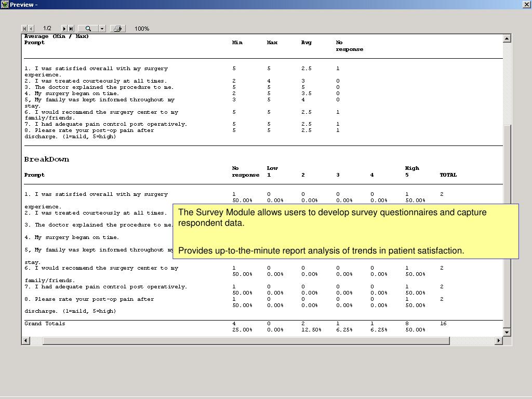Click the Average (Min / Max) heading
This screenshot has width=532, height=399.
pos(56,36)
